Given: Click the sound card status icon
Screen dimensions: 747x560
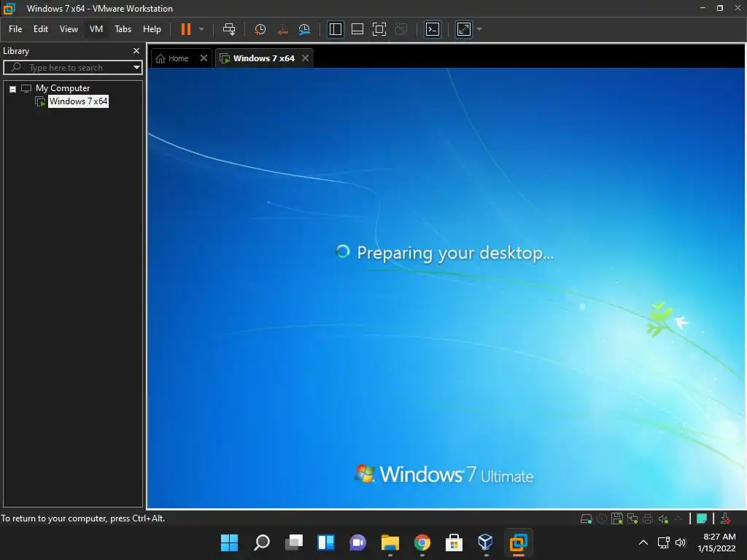Looking at the screenshot, I should [x=663, y=518].
